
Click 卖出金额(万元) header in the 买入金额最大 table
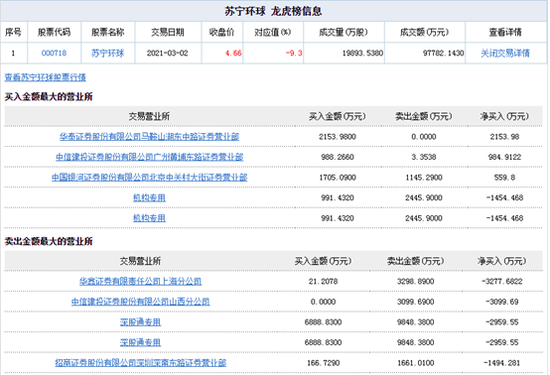pyautogui.click(x=424, y=116)
